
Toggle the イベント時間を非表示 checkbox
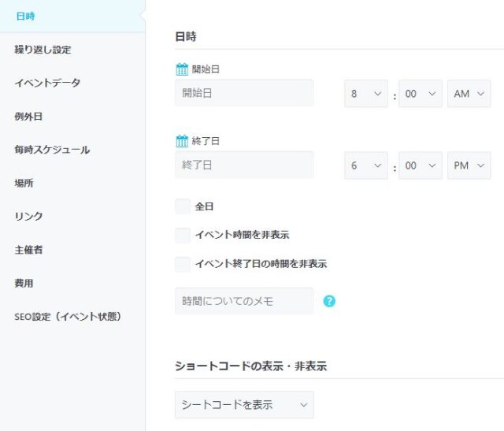coord(183,235)
